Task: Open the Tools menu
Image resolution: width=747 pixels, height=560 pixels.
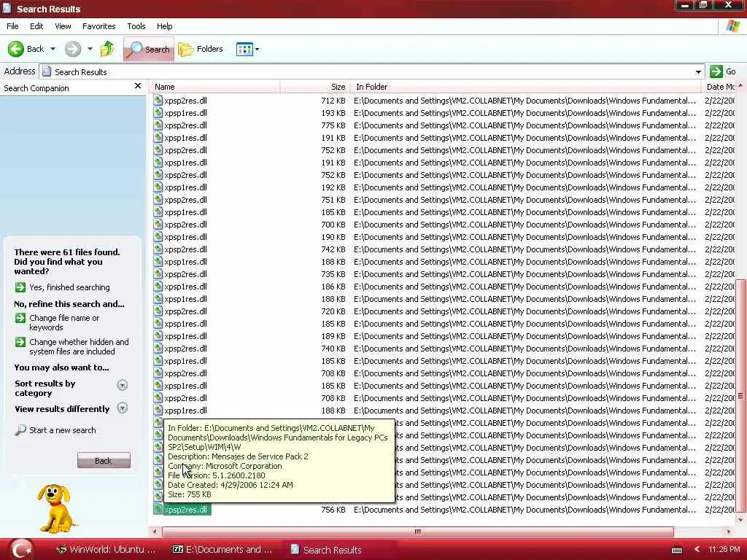Action: coord(136,26)
